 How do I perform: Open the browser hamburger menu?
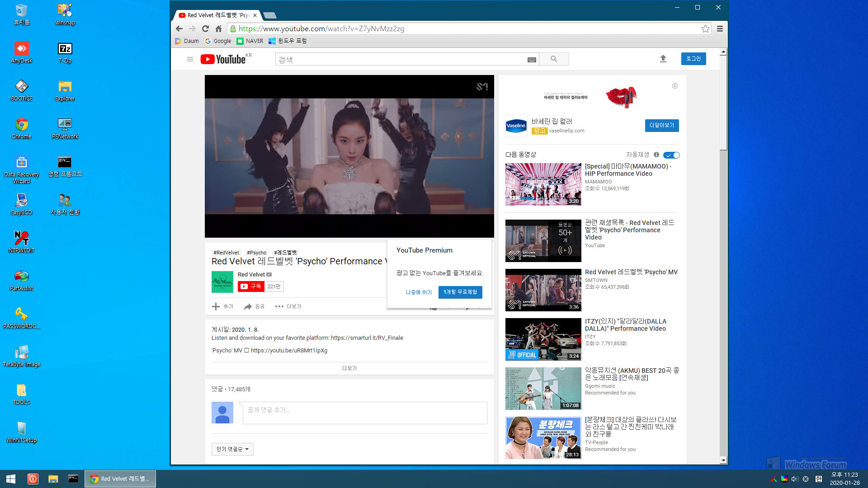coord(720,28)
